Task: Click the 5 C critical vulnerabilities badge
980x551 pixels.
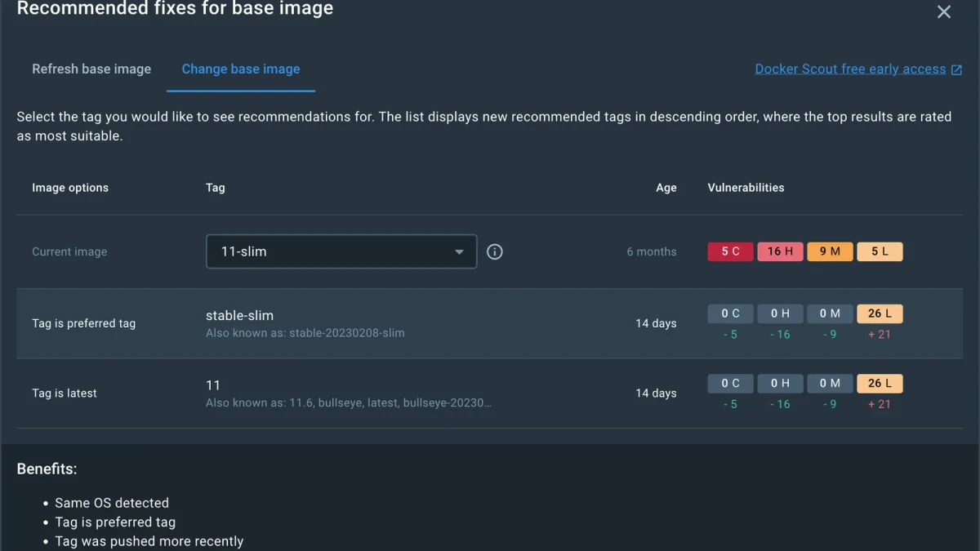Action: point(731,251)
